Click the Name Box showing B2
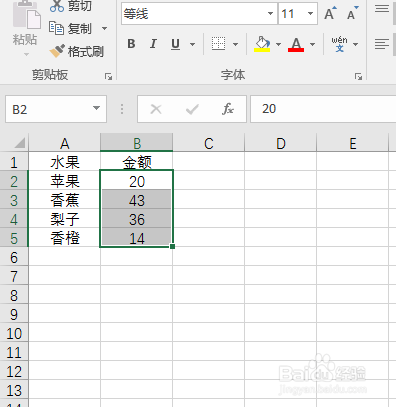This screenshot has width=396, height=407. coord(49,109)
